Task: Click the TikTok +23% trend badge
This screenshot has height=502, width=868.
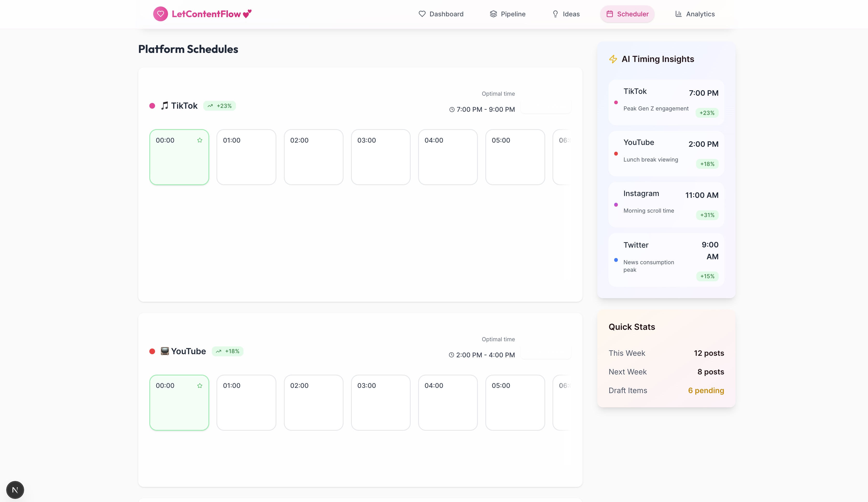Action: (x=219, y=106)
